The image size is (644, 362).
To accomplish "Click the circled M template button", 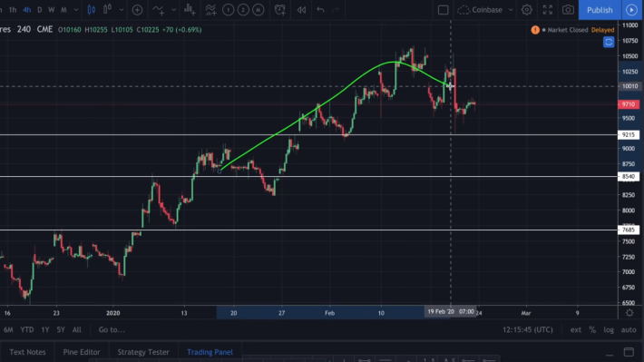I will [x=258, y=10].
